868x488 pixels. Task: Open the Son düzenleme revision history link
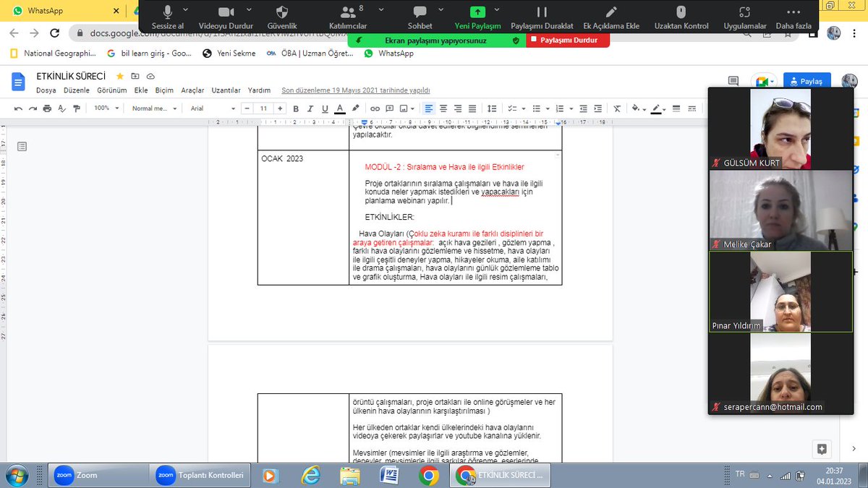coord(355,90)
